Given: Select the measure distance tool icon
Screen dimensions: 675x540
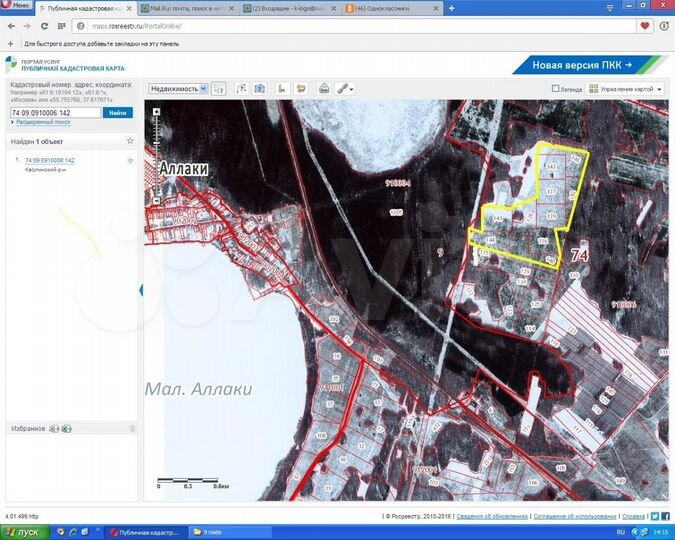Looking at the screenshot, I should click(283, 88).
